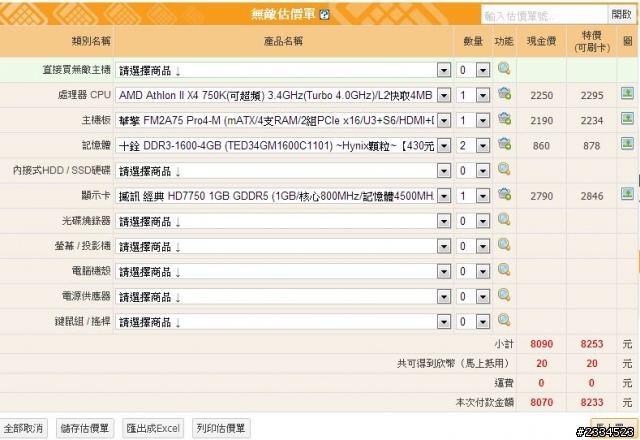Click search icon in 直接買無敵主機 row
This screenshot has width=640, height=440.
coord(504,68)
